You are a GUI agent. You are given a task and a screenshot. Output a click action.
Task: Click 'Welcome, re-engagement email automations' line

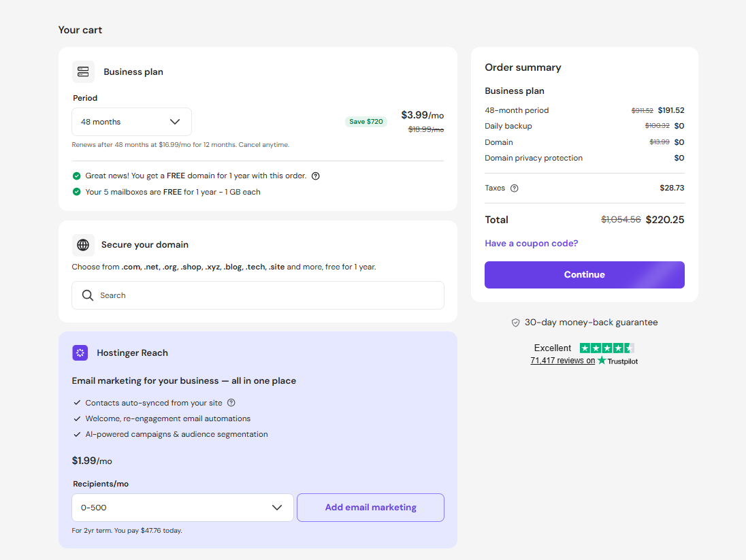168,418
